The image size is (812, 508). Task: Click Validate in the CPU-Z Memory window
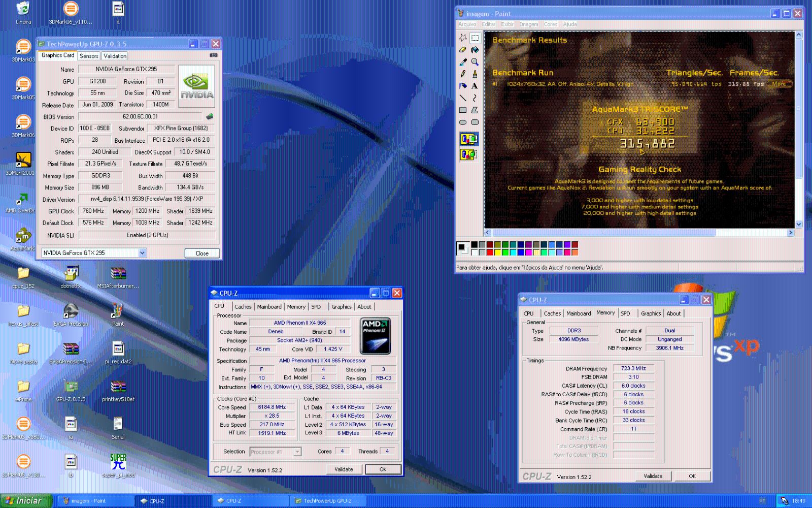click(653, 476)
